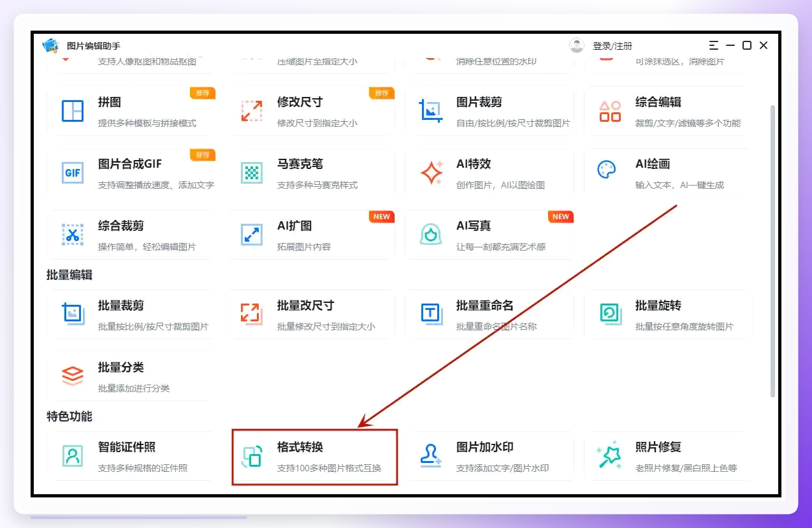Open the 图片裁剪 crop icon
Viewport: 812px width, 528px height.
click(431, 110)
